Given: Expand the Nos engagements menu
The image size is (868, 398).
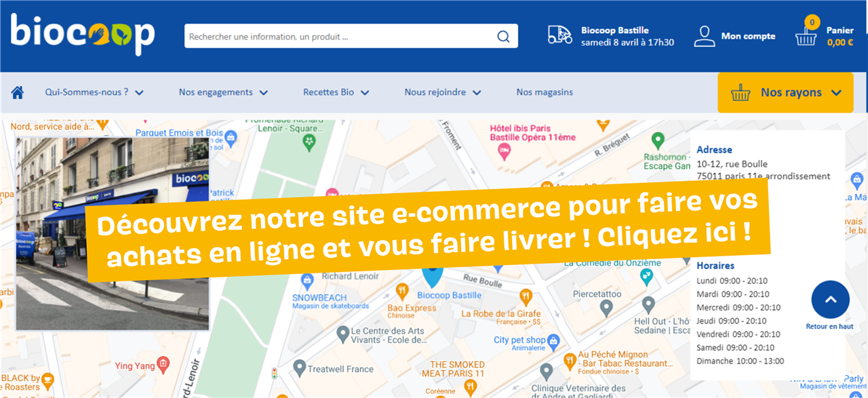Looking at the screenshot, I should pyautogui.click(x=223, y=92).
